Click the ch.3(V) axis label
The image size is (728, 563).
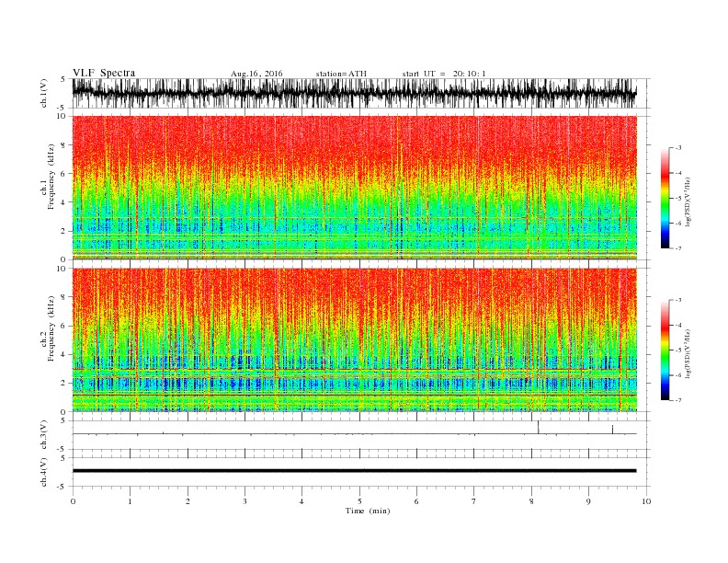44,435
